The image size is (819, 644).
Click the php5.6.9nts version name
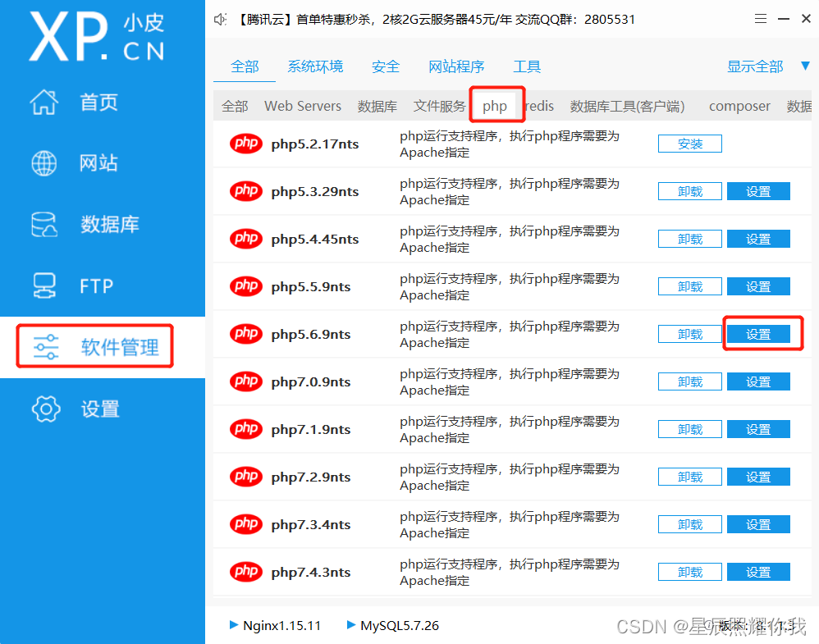311,334
